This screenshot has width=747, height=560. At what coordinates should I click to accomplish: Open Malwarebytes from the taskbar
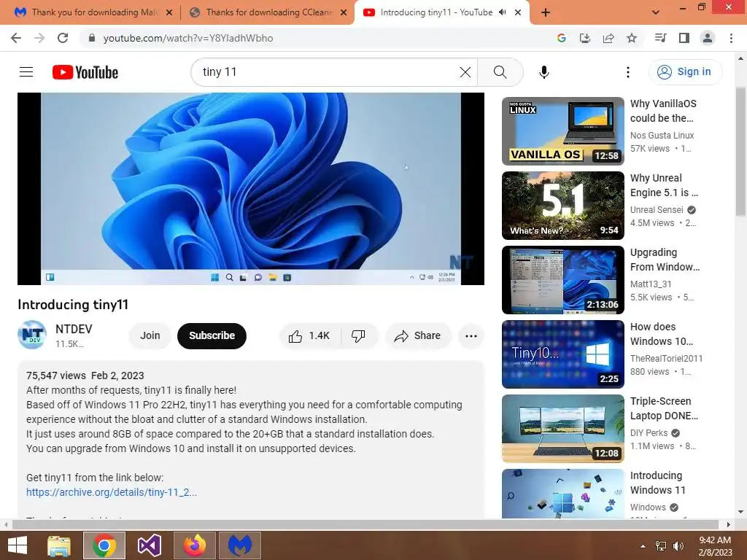239,545
